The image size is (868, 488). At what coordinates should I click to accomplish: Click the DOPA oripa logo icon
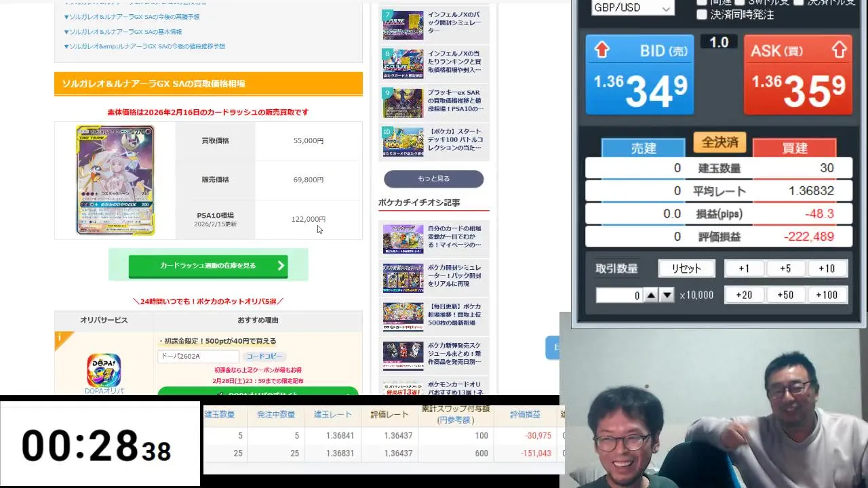104,370
